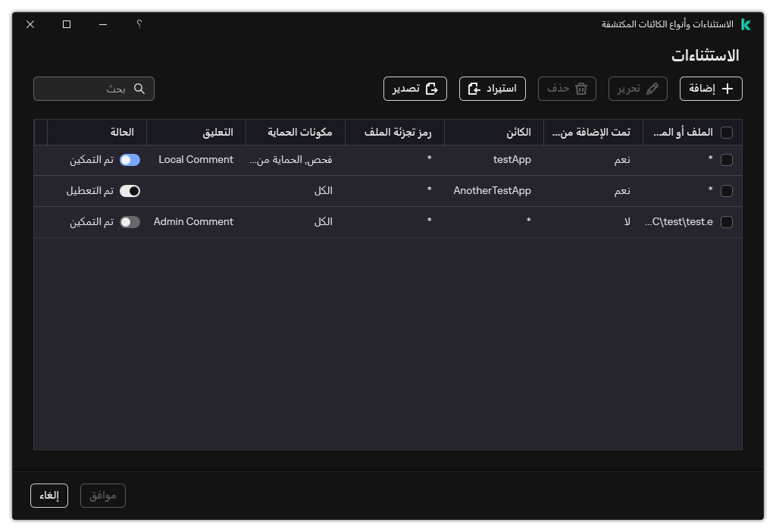Disable the Admin Comment row toggle
Viewport: 776px width, 532px height.
pos(130,222)
